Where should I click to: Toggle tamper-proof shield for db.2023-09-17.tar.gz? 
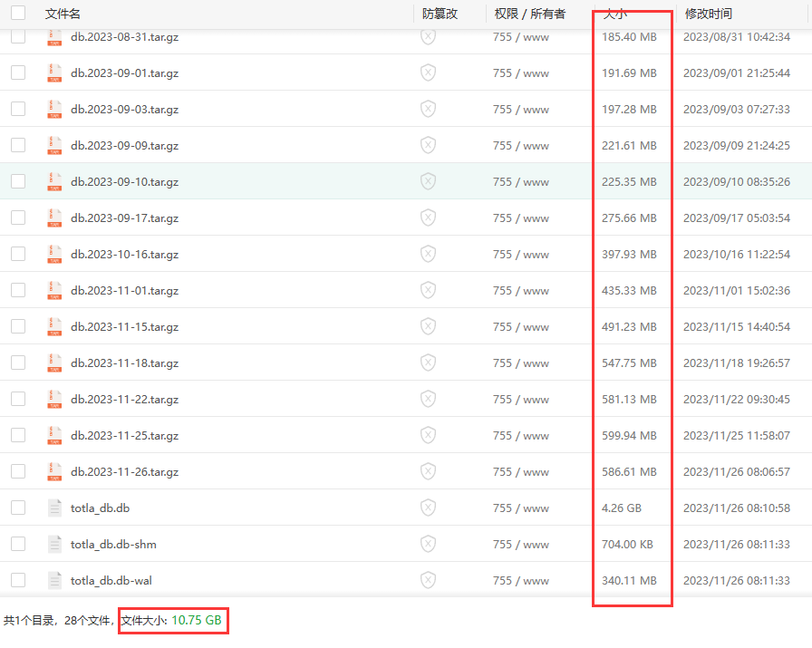pyautogui.click(x=428, y=218)
